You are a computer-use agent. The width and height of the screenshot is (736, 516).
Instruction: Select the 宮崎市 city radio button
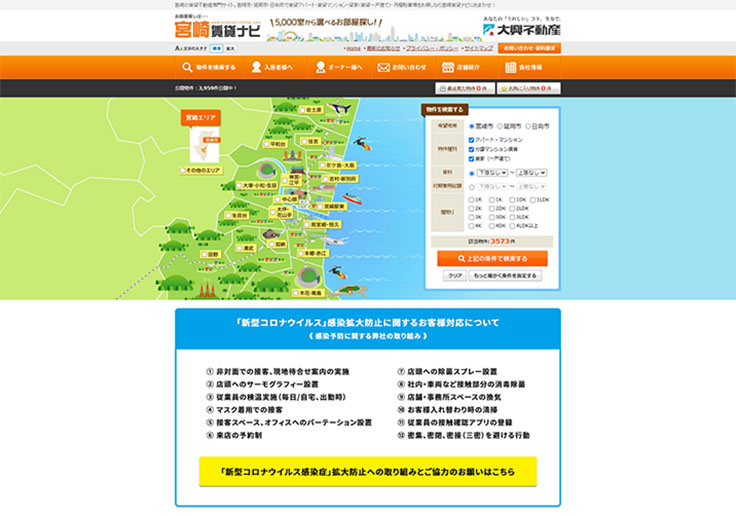point(472,126)
